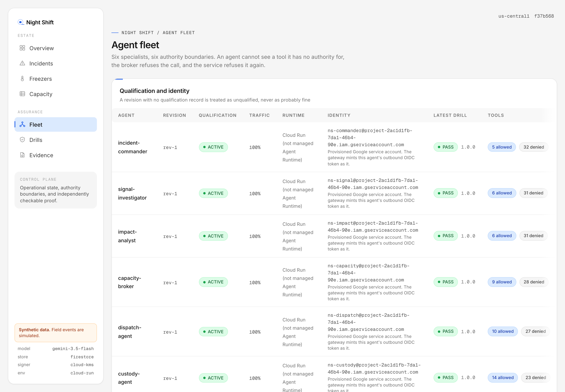Click the LATEST DRILL column header
565x392 pixels.
(450, 115)
